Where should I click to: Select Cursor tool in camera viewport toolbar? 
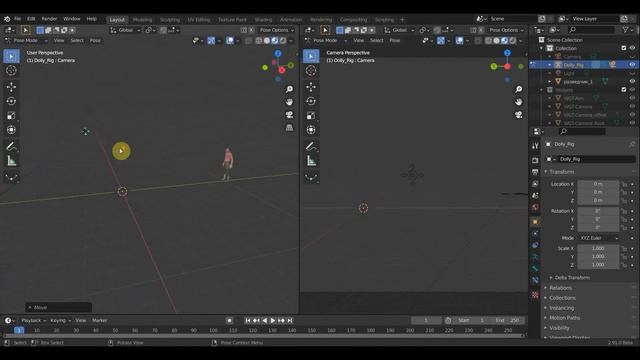coord(311,70)
